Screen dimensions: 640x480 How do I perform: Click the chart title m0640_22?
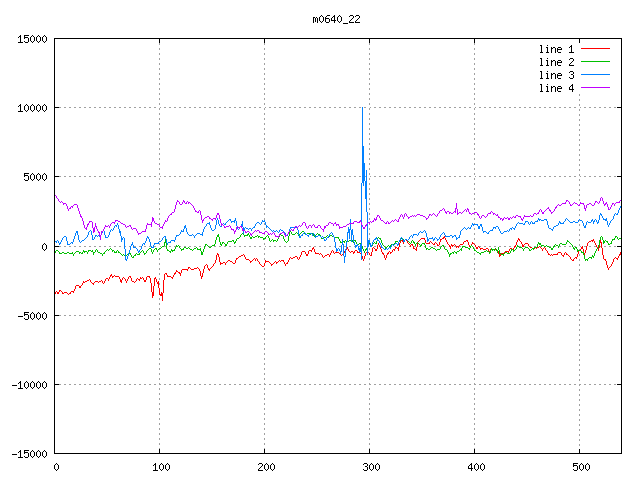[338, 19]
